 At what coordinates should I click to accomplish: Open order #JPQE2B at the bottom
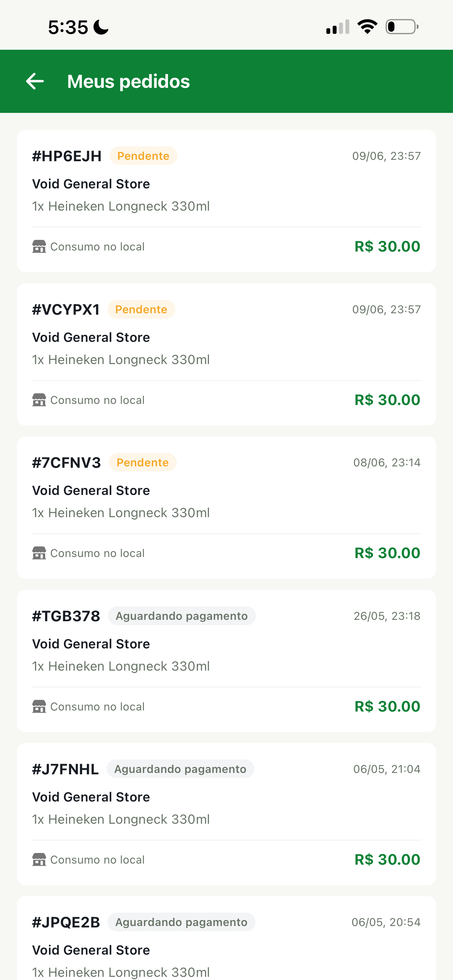[x=226, y=938]
